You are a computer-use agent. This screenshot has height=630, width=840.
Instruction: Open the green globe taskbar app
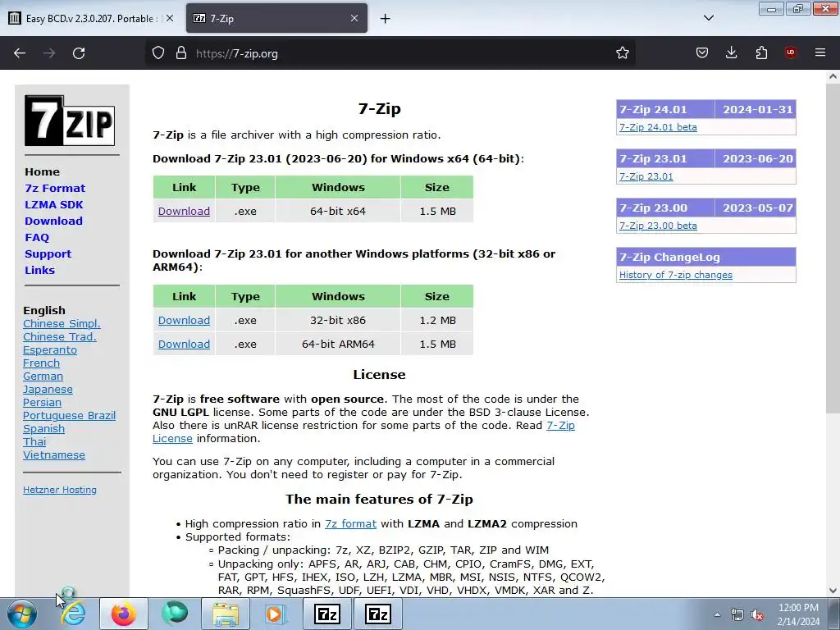(x=175, y=614)
